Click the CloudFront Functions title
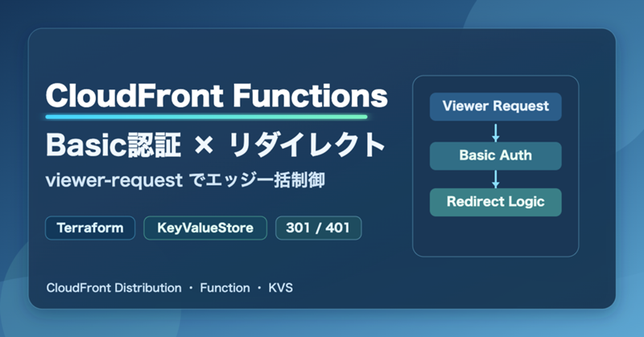Image resolution: width=644 pixels, height=337 pixels. [217, 96]
